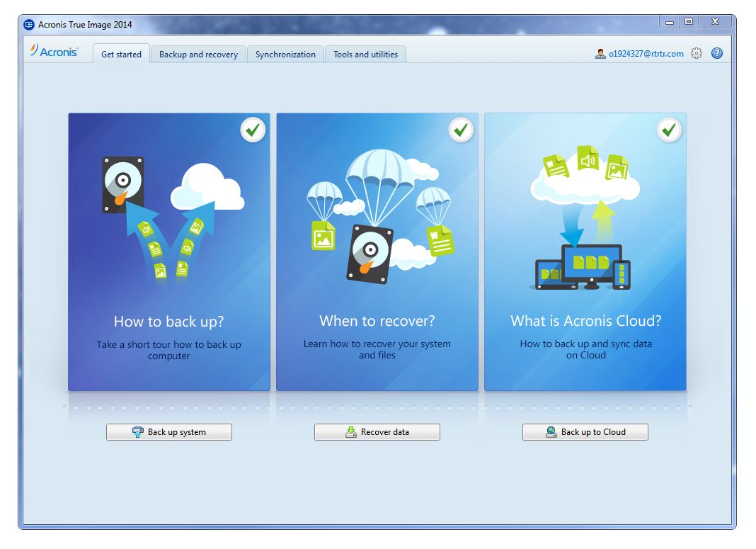Click the Recover data button
Image resolution: width=756 pixels, height=549 pixels.
click(x=377, y=432)
